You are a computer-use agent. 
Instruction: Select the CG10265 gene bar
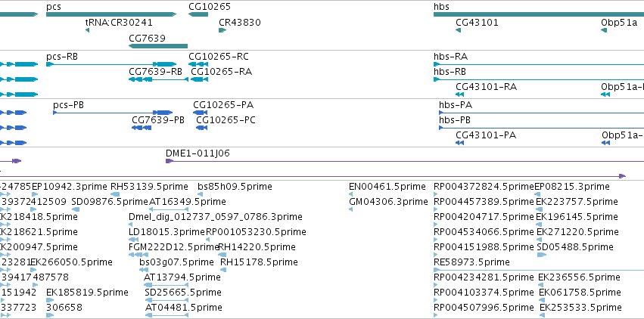(198, 14)
